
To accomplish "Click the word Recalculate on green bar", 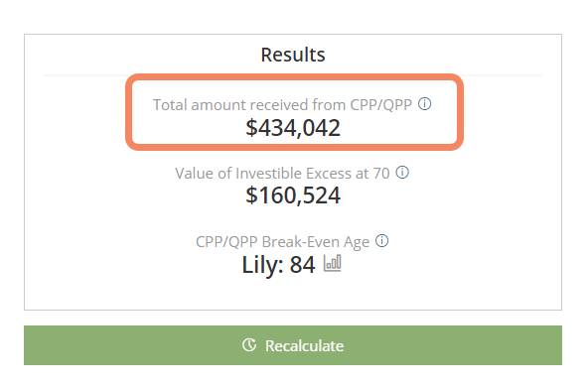I will tap(304, 346).
